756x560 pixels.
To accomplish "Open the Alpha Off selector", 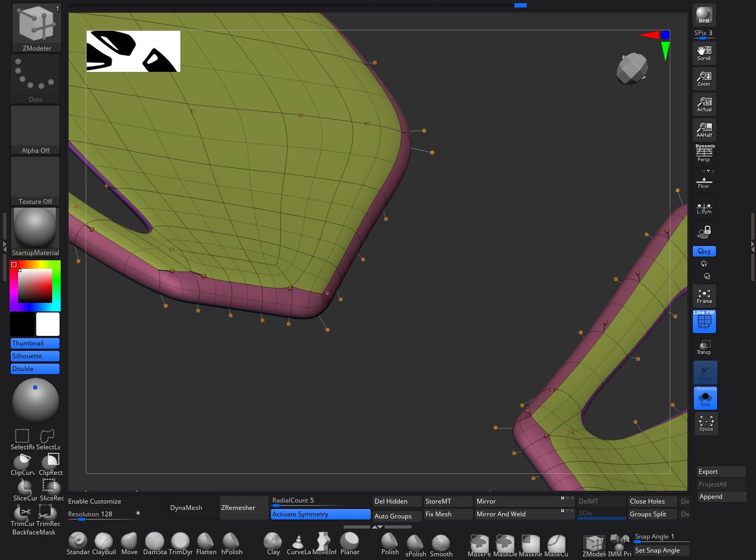I will (x=35, y=129).
